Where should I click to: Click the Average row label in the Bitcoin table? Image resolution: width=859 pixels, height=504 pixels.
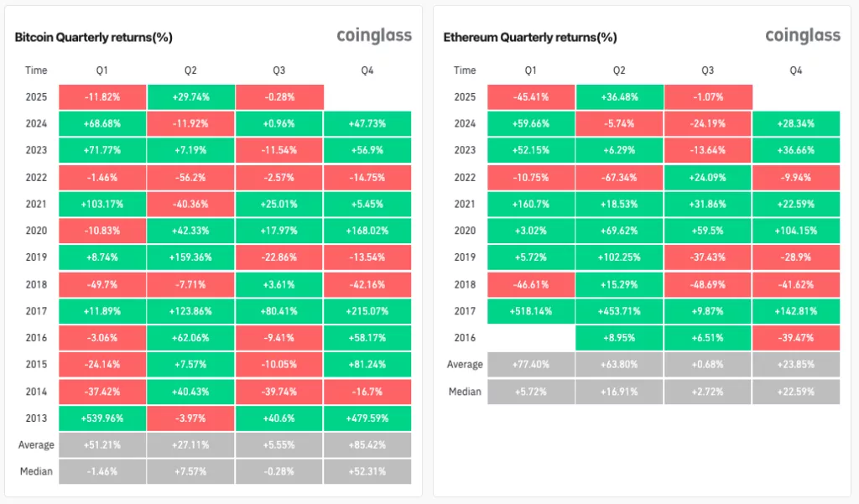tap(37, 444)
